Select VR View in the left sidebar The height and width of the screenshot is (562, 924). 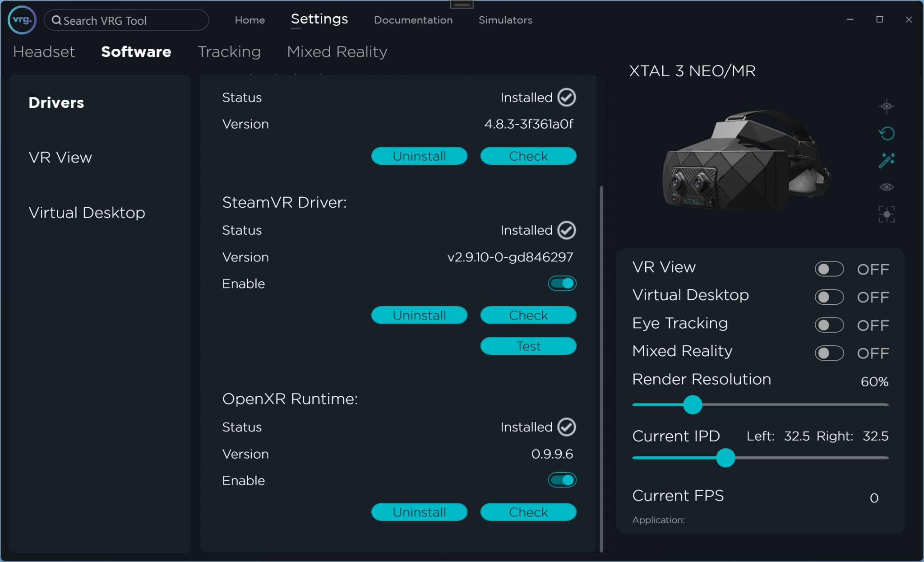[x=60, y=158]
